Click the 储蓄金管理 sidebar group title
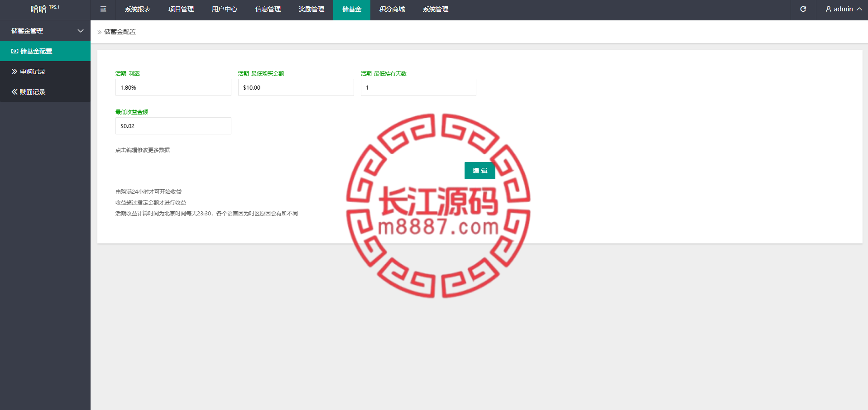The image size is (868, 410). [27, 31]
